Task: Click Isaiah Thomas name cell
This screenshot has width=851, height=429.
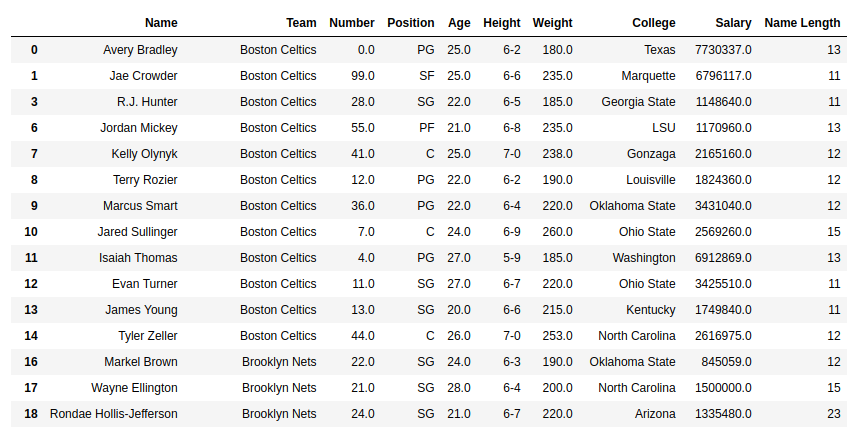Action: pyautogui.click(x=138, y=258)
